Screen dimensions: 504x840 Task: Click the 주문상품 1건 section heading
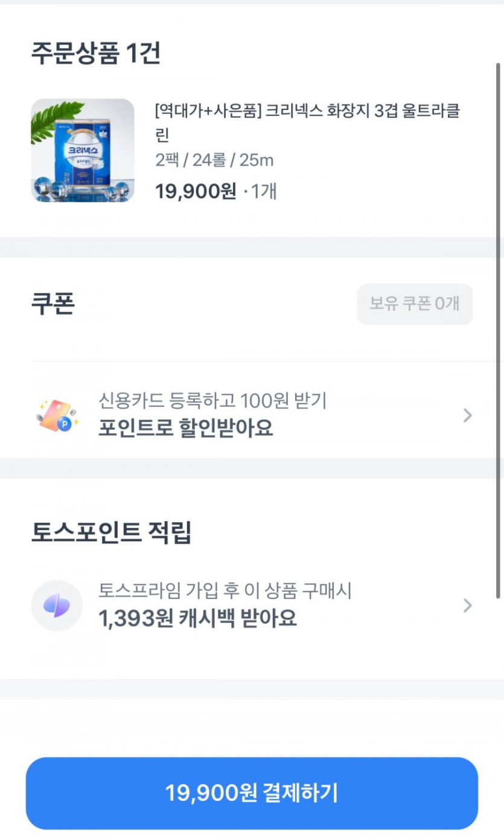click(x=96, y=54)
